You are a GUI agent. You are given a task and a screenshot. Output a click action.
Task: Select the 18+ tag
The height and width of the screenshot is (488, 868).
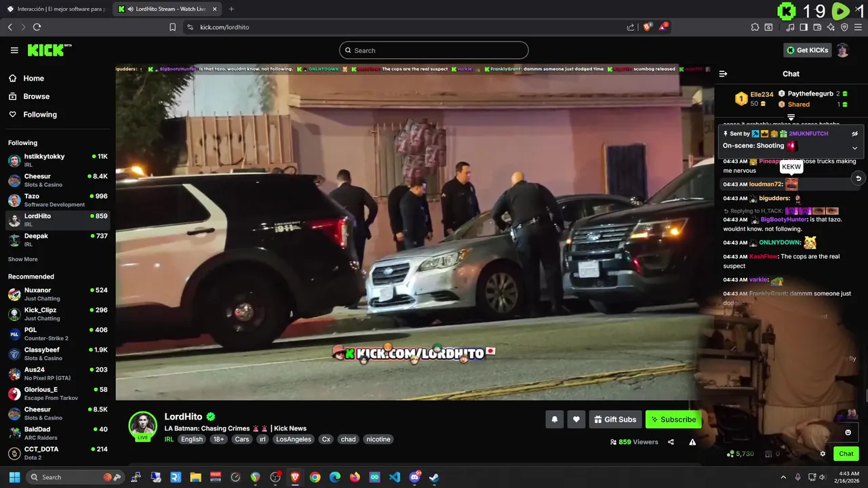(218, 439)
